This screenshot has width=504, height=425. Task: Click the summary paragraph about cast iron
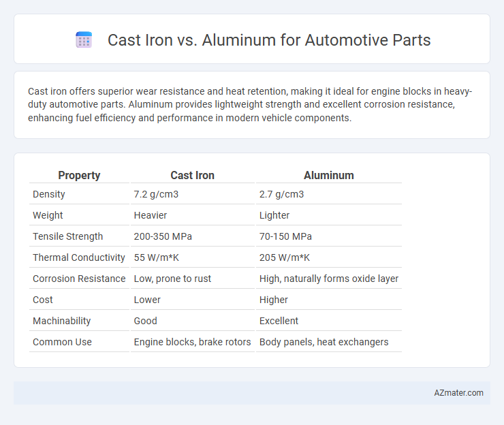pos(250,104)
